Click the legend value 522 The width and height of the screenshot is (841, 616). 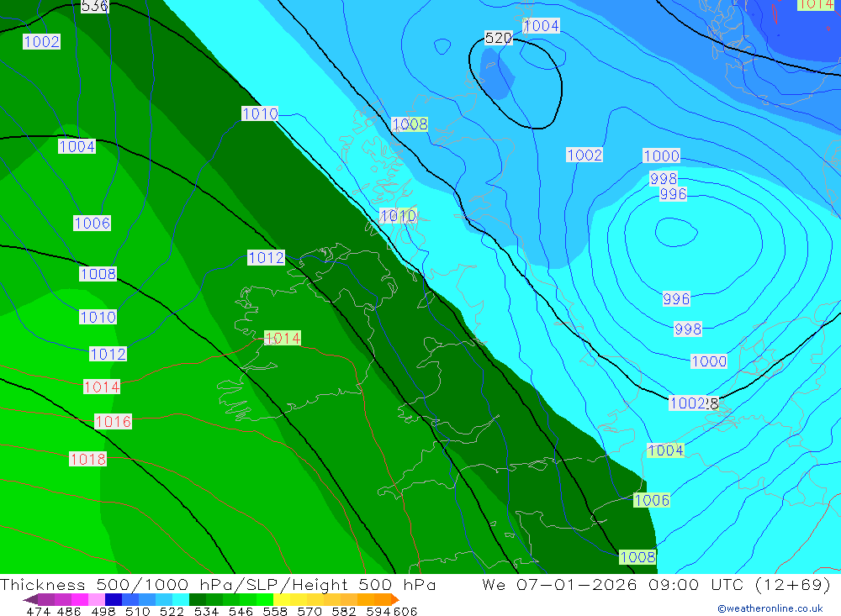click(172, 611)
